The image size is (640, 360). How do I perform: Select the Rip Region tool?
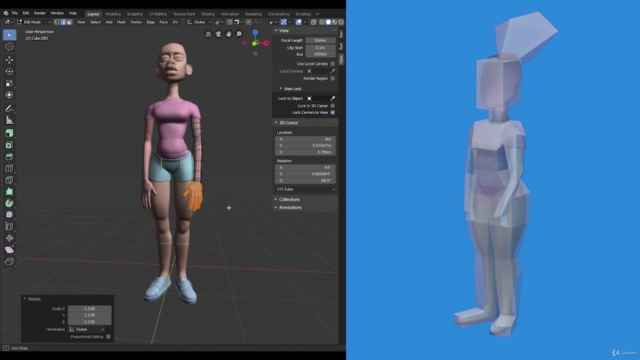coord(9,261)
